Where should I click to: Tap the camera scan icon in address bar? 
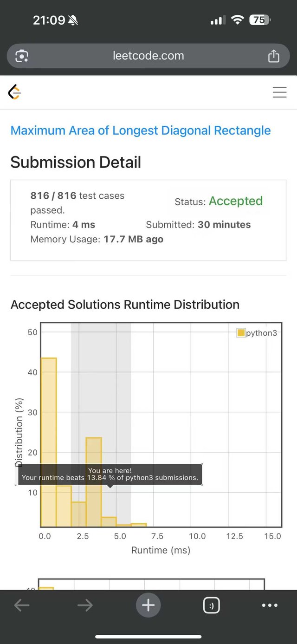pyautogui.click(x=22, y=56)
